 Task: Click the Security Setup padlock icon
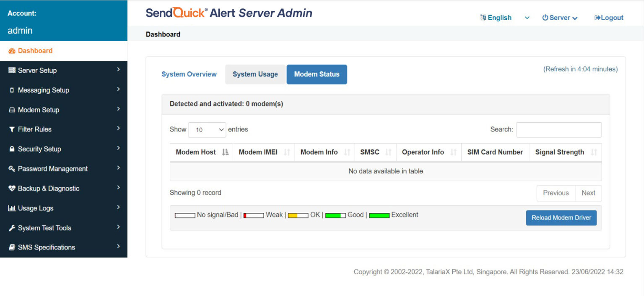[12, 149]
